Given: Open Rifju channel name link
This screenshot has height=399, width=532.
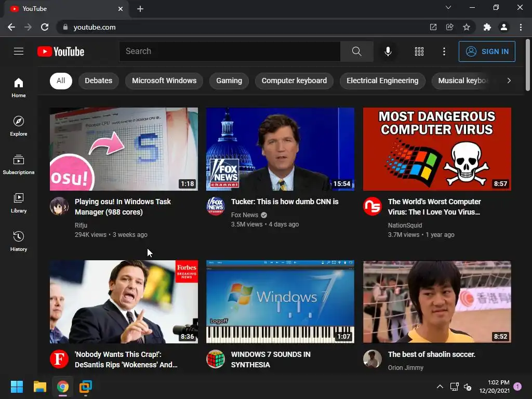Looking at the screenshot, I should click(81, 225).
